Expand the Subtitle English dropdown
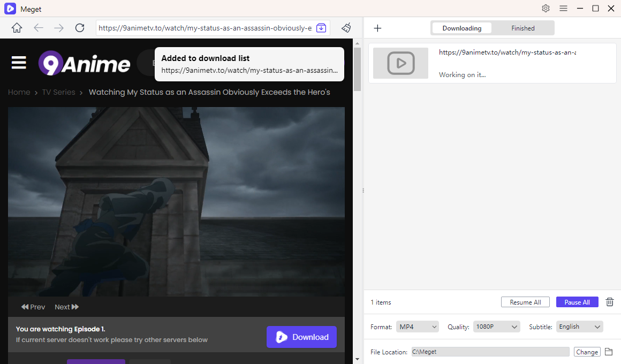The height and width of the screenshot is (364, 621). coord(579,327)
